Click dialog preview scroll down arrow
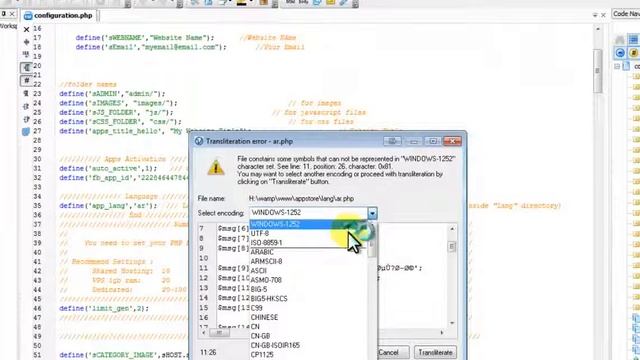This screenshot has height=360, width=640. click(x=452, y=323)
